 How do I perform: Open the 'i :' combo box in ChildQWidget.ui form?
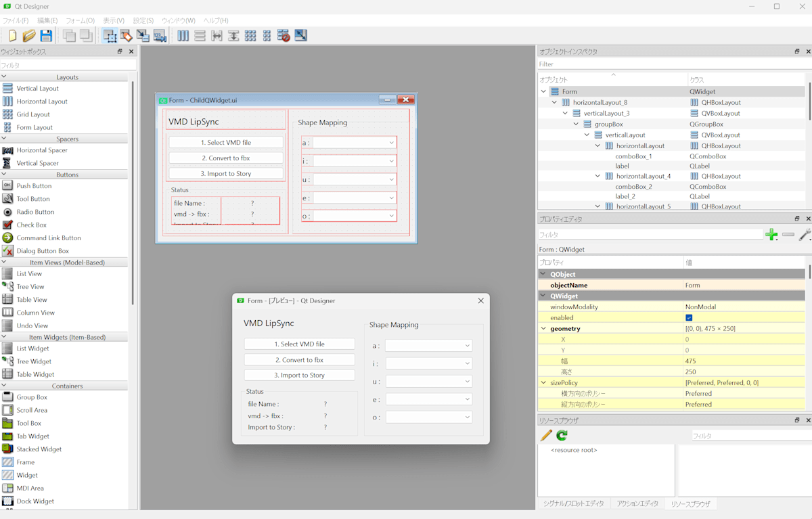point(355,161)
